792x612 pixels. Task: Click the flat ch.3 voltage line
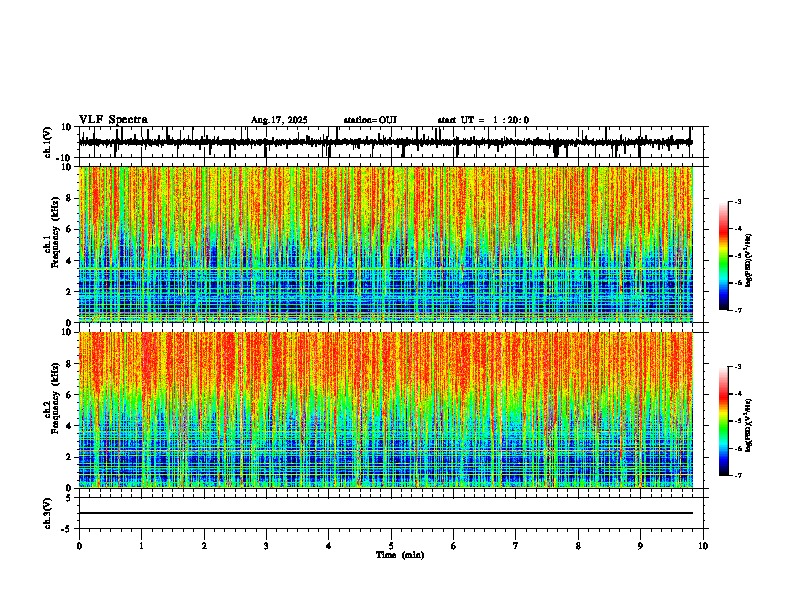pyautogui.click(x=386, y=513)
